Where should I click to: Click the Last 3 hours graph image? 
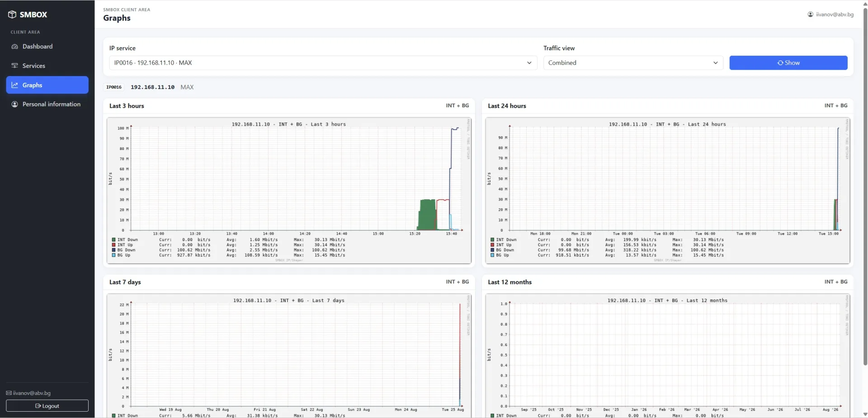tap(289, 190)
